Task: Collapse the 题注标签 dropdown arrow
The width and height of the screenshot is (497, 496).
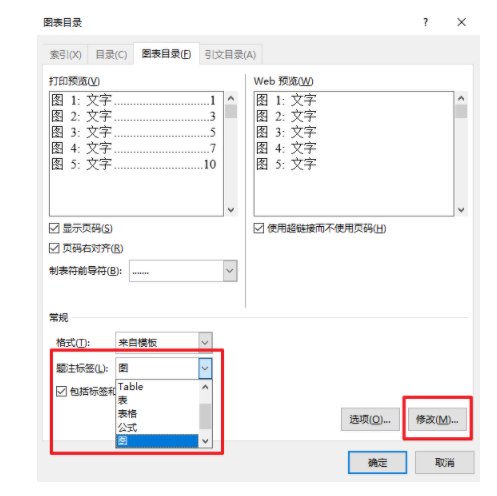Action: (205, 368)
